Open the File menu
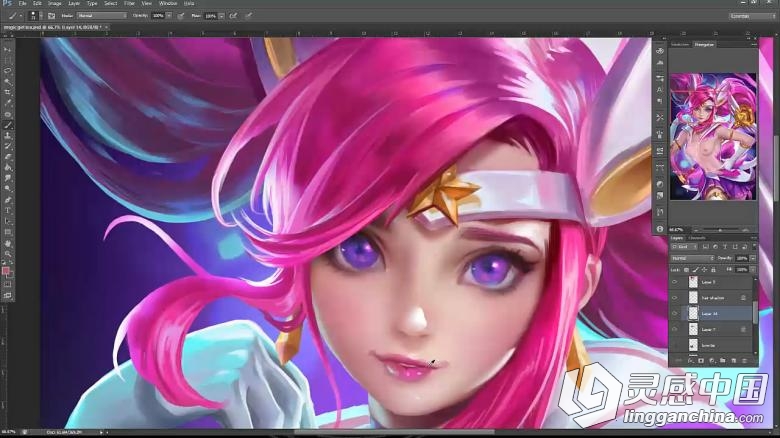Image resolution: width=780 pixels, height=438 pixels. pyautogui.click(x=22, y=3)
